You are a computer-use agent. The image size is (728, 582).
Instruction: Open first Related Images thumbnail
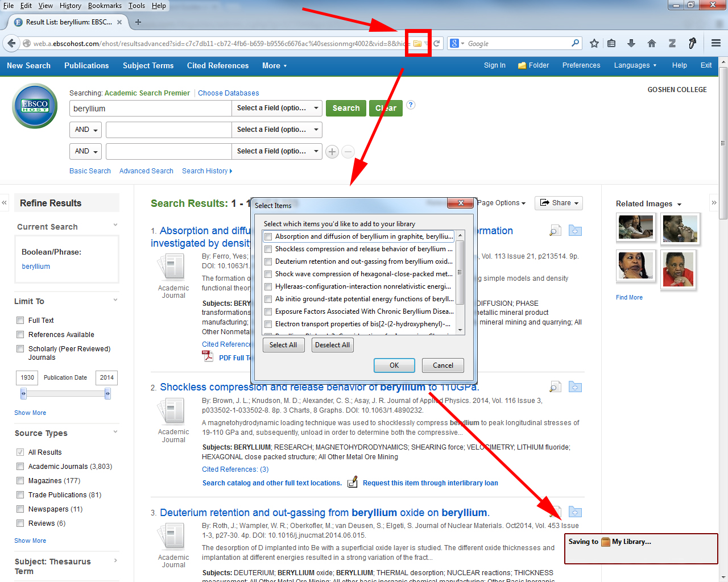[636, 227]
